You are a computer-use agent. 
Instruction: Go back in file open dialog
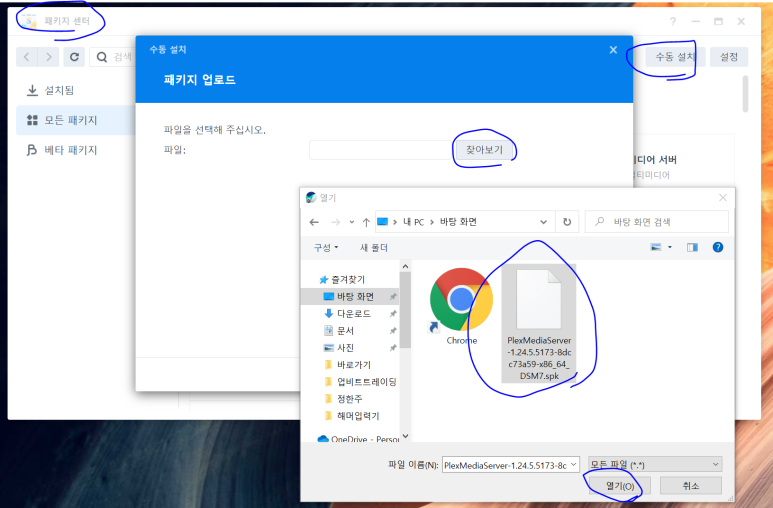click(314, 222)
